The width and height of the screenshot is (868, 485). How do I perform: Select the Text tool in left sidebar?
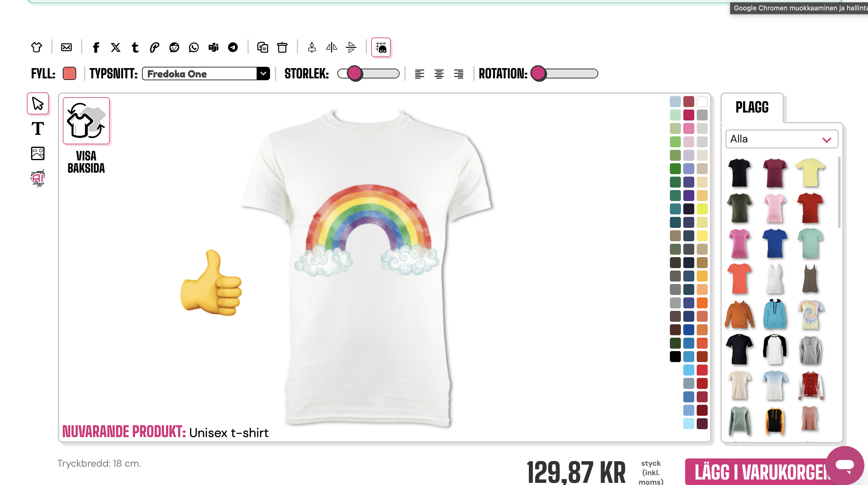(38, 128)
